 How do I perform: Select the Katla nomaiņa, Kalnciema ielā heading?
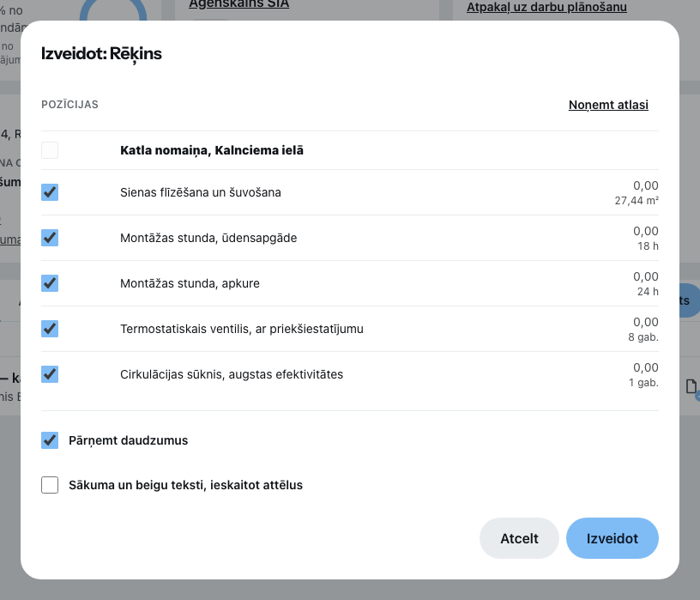(x=212, y=150)
